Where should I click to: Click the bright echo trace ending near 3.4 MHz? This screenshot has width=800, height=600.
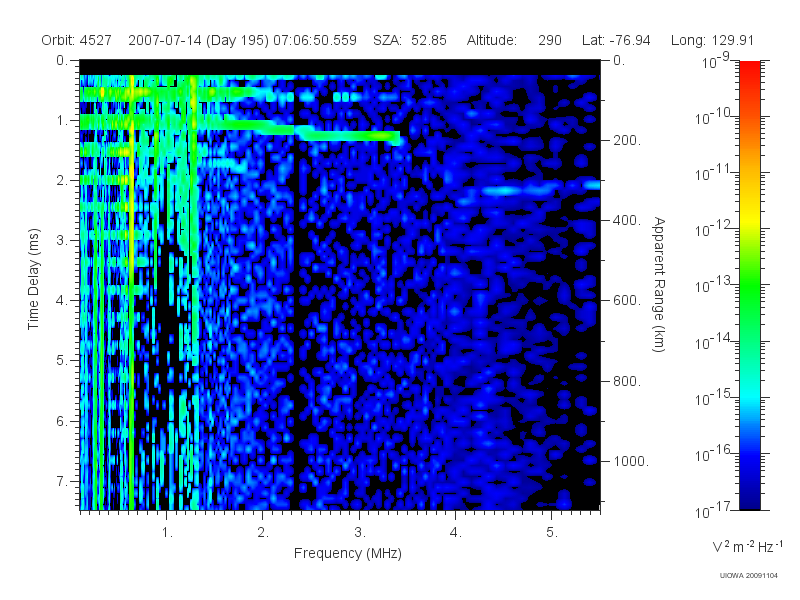[352, 136]
